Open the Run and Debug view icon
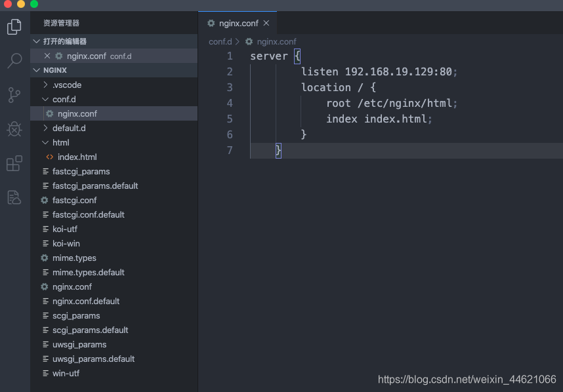The image size is (563, 392). [14, 129]
